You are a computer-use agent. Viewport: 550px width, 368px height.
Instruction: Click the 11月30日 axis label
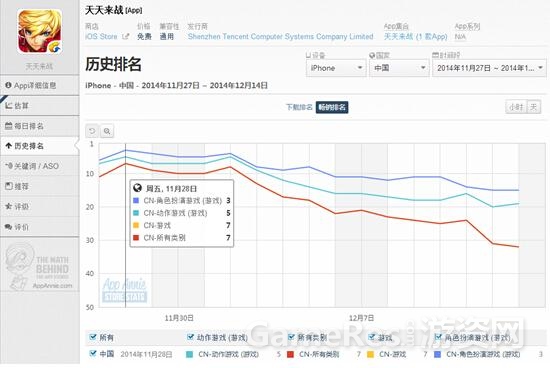click(179, 318)
